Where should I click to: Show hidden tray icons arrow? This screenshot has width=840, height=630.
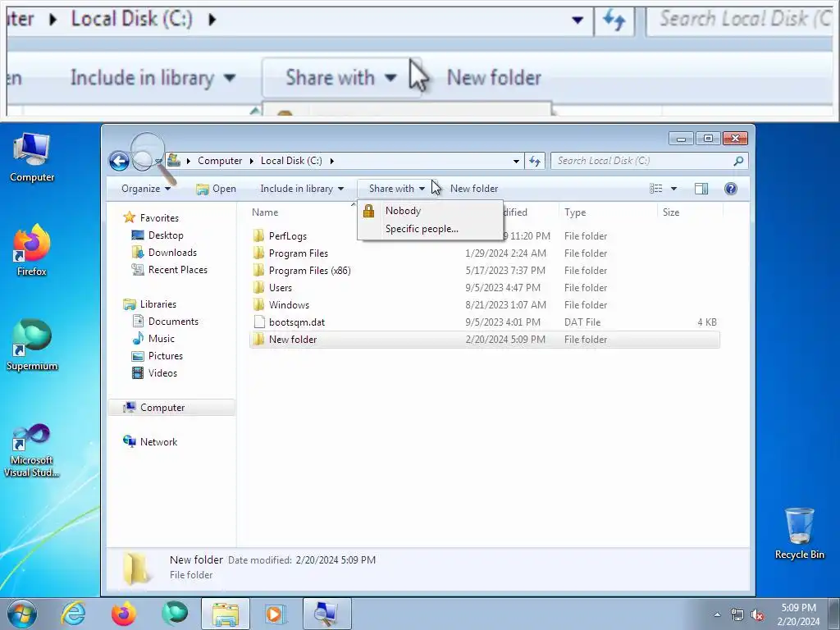tap(717, 614)
